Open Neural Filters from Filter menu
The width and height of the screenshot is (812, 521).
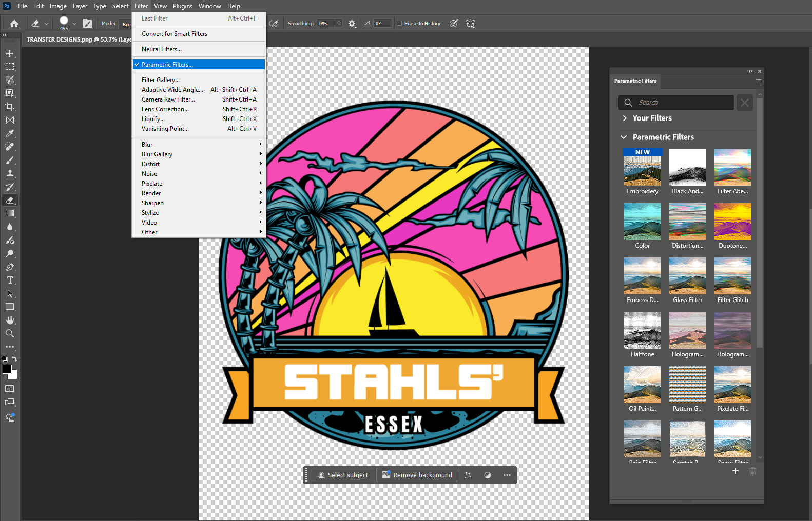(x=162, y=49)
